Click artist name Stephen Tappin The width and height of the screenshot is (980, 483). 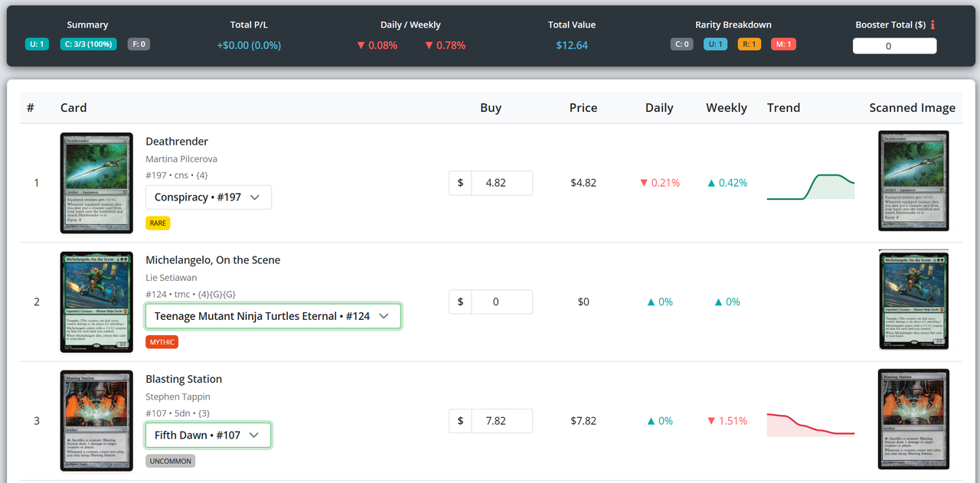tap(178, 397)
